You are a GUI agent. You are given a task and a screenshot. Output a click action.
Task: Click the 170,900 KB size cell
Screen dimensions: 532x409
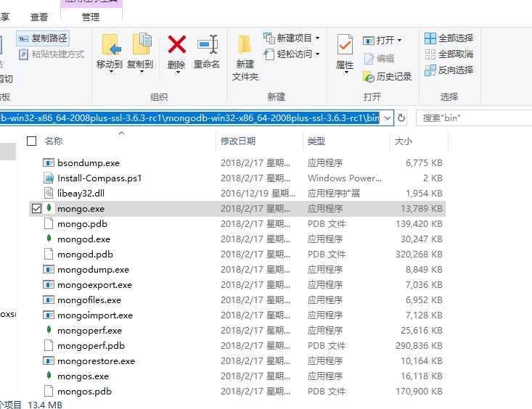click(x=419, y=392)
